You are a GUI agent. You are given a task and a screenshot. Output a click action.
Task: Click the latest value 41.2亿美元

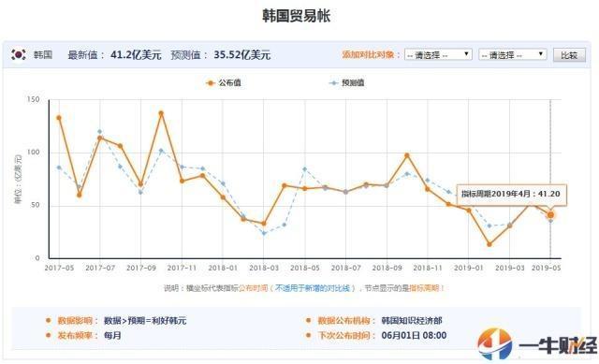(x=136, y=55)
